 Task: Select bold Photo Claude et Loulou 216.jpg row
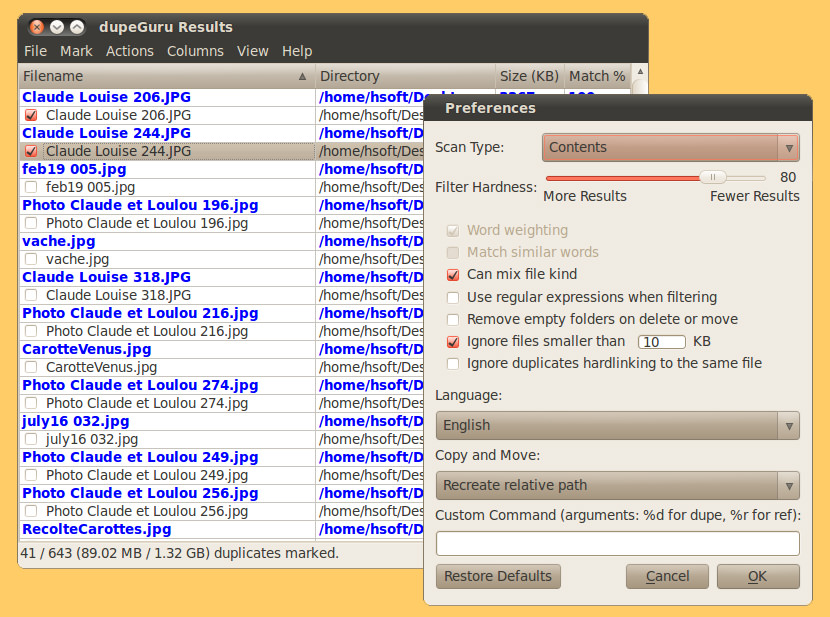[x=221, y=313]
